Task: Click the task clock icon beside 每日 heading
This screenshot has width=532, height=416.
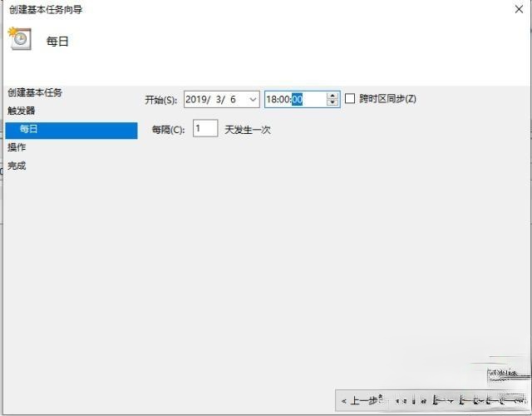Action: pyautogui.click(x=20, y=39)
